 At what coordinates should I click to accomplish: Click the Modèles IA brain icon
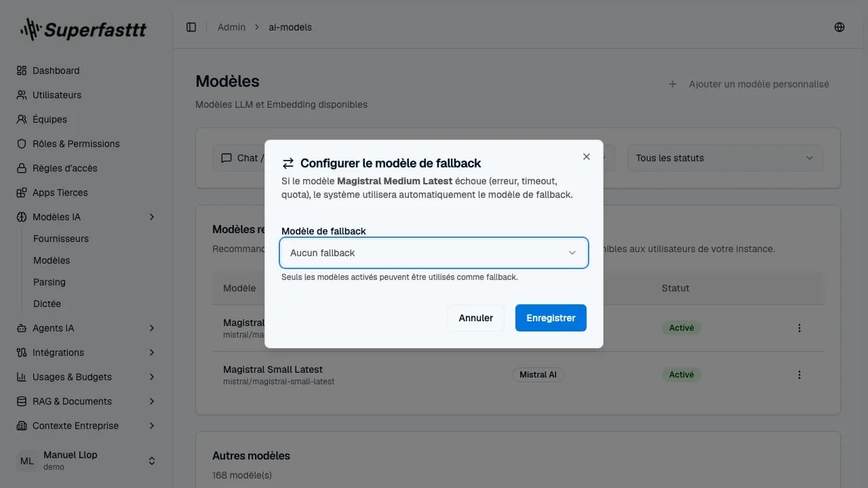click(x=22, y=217)
